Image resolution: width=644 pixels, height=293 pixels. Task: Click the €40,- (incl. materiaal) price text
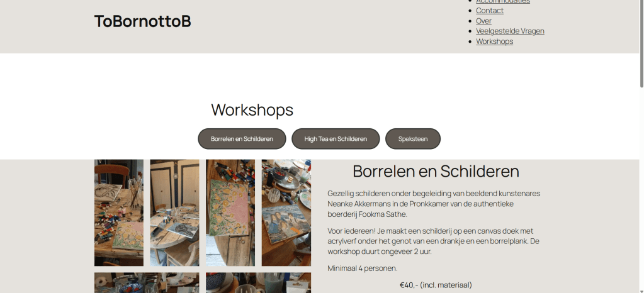pos(436,285)
